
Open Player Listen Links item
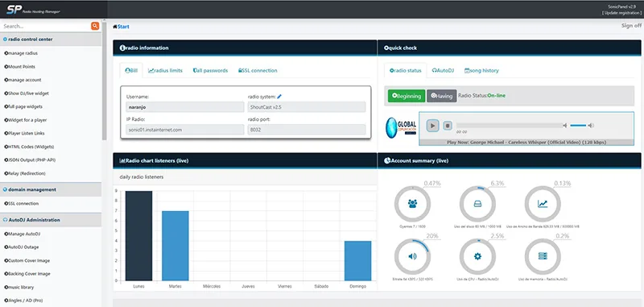pos(25,134)
